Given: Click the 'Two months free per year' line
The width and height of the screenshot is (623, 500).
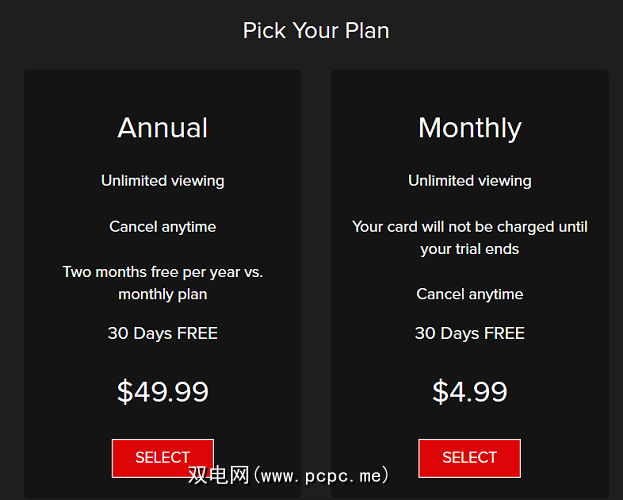Looking at the screenshot, I should (x=163, y=272).
